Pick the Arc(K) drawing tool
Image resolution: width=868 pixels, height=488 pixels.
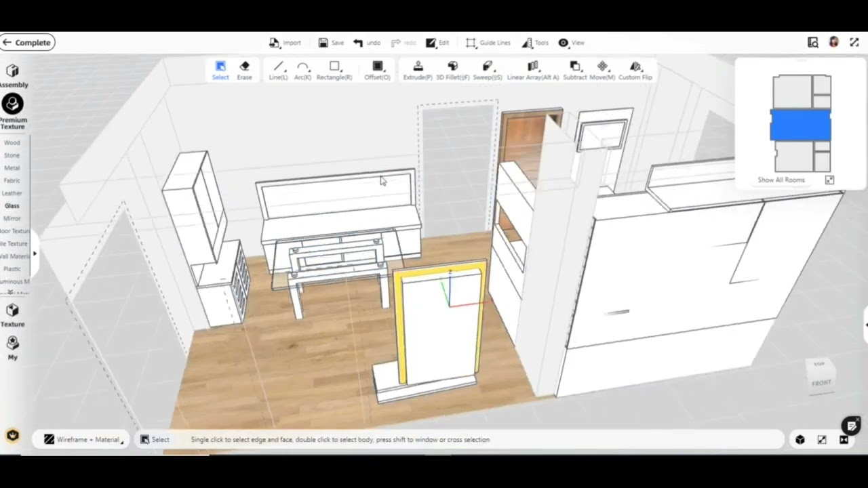pos(302,70)
